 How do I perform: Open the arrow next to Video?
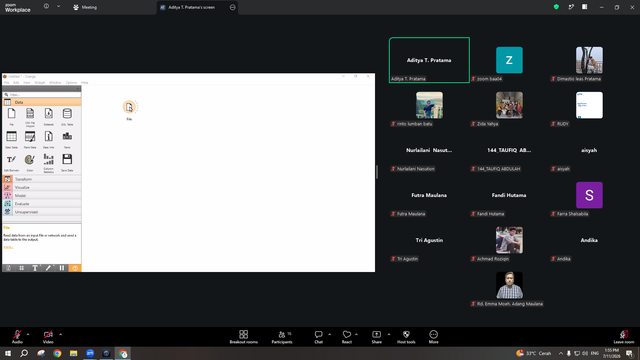[x=60, y=334]
